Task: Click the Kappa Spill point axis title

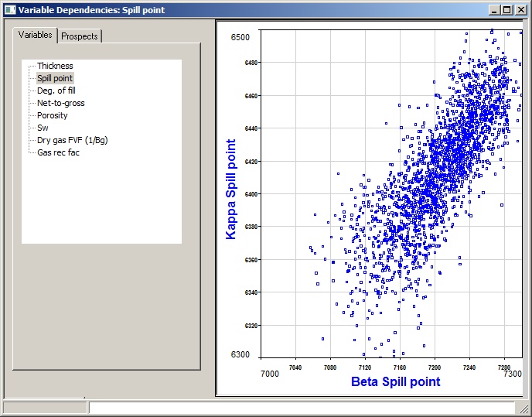Action: [x=230, y=190]
